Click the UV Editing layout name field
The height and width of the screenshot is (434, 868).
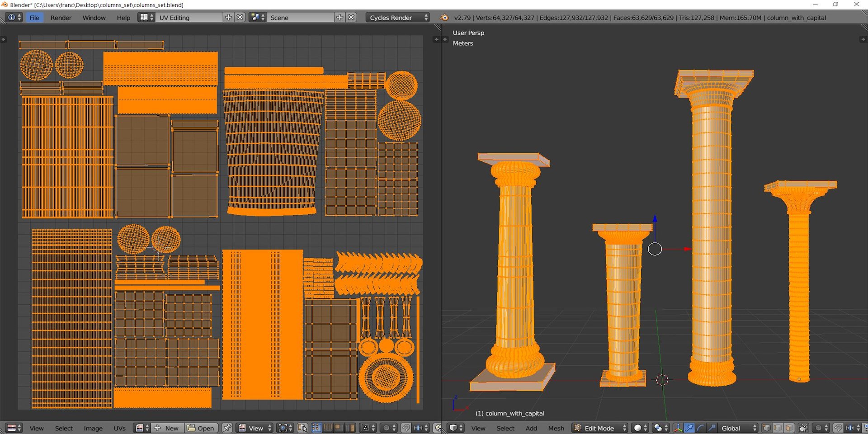[x=189, y=17]
